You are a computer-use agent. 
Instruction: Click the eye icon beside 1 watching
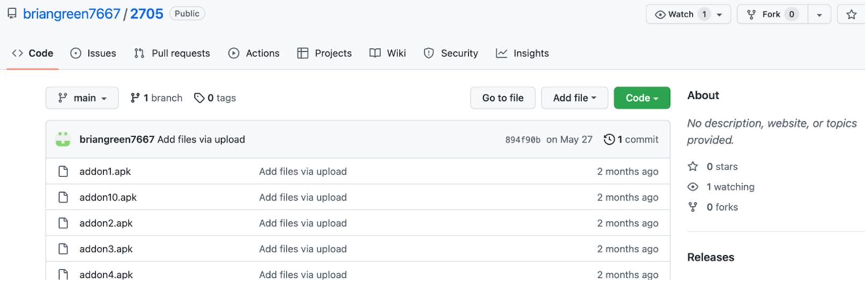click(x=693, y=187)
